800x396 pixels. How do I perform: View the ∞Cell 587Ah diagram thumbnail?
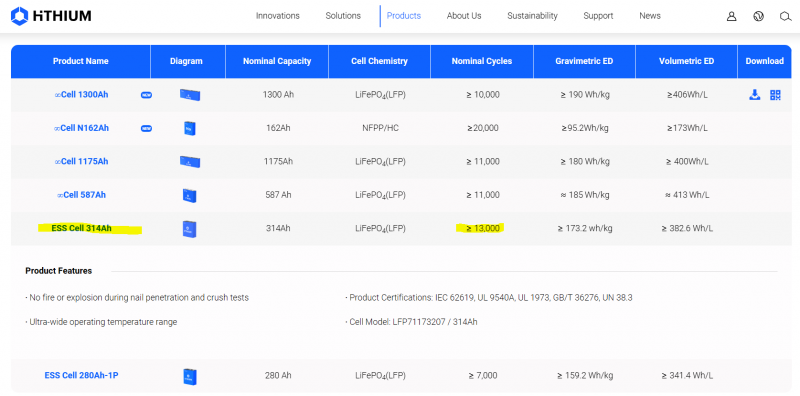190,195
